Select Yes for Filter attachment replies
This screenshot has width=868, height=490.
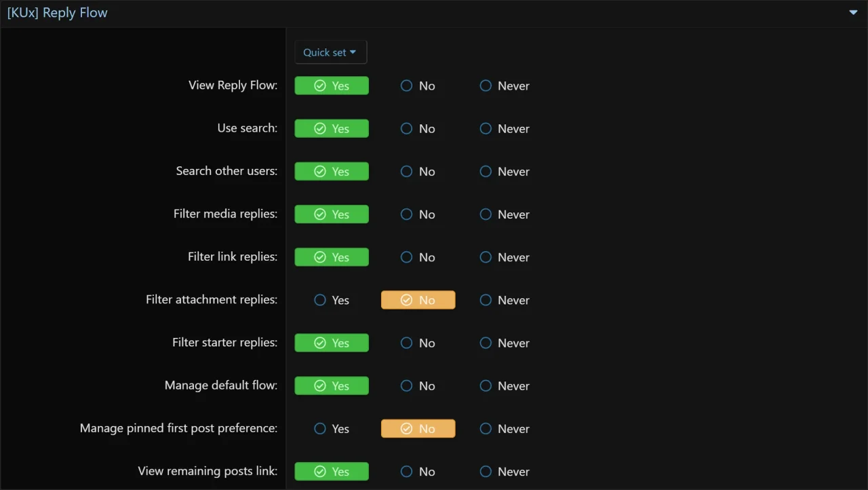(332, 300)
